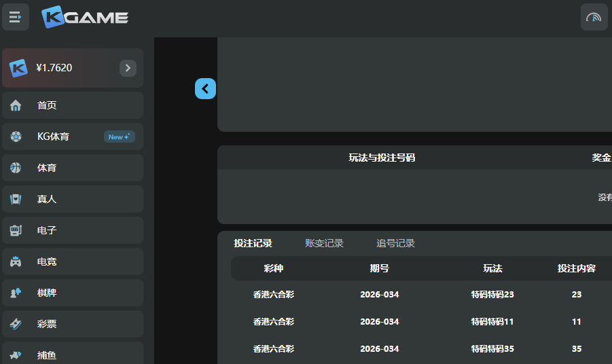Click the 玩法与投注号码 header
Viewport: 612px width, 364px height.
point(382,158)
